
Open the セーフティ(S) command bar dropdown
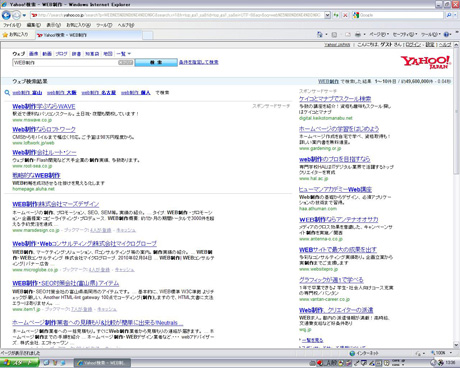(405, 34)
